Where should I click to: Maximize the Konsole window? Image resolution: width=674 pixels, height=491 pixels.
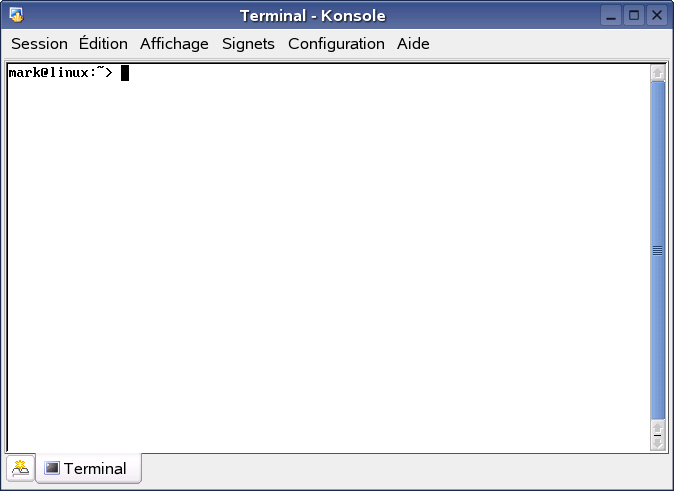pos(634,16)
